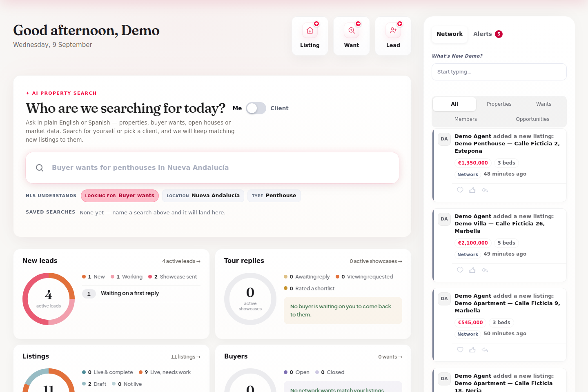This screenshot has height=392, width=588.
Task: Open the Waiting on a first reply row
Action: (x=141, y=294)
